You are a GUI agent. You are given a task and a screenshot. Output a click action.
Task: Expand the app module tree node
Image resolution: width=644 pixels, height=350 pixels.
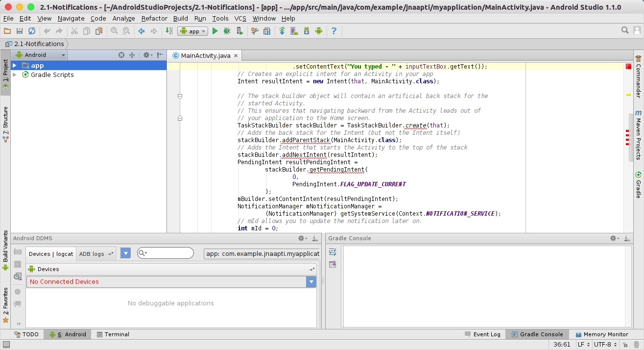click(x=14, y=65)
